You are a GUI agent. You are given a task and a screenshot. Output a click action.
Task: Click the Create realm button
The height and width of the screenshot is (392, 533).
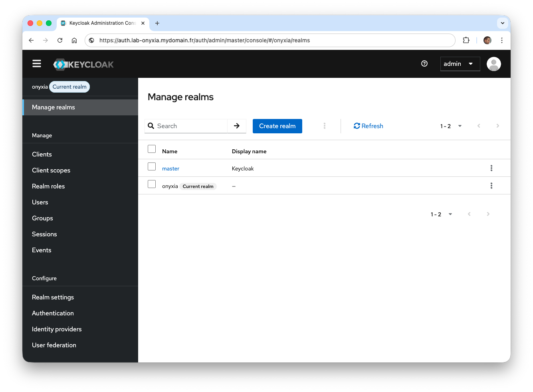pyautogui.click(x=277, y=126)
